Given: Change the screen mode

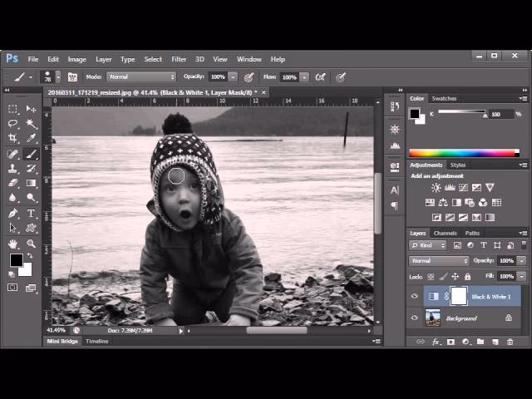Looking at the screenshot, I should pyautogui.click(x=31, y=288).
